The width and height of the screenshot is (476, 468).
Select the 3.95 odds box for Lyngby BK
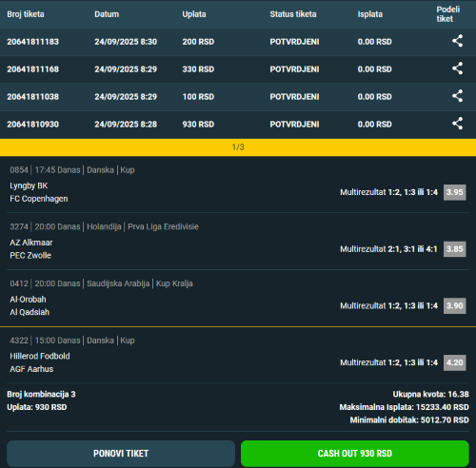454,192
